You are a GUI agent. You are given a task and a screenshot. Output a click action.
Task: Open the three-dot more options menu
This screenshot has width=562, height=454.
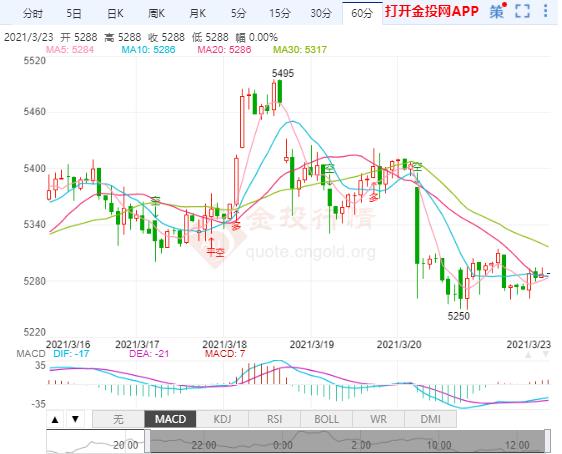546,11
